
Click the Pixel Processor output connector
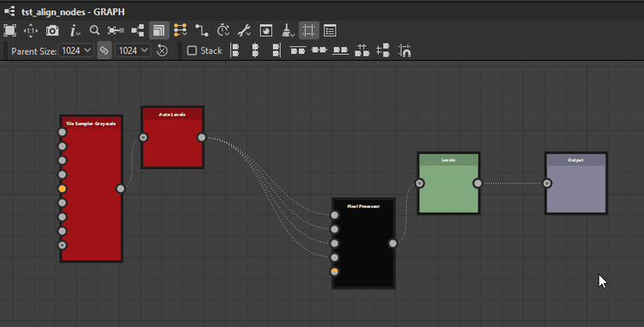pyautogui.click(x=392, y=244)
